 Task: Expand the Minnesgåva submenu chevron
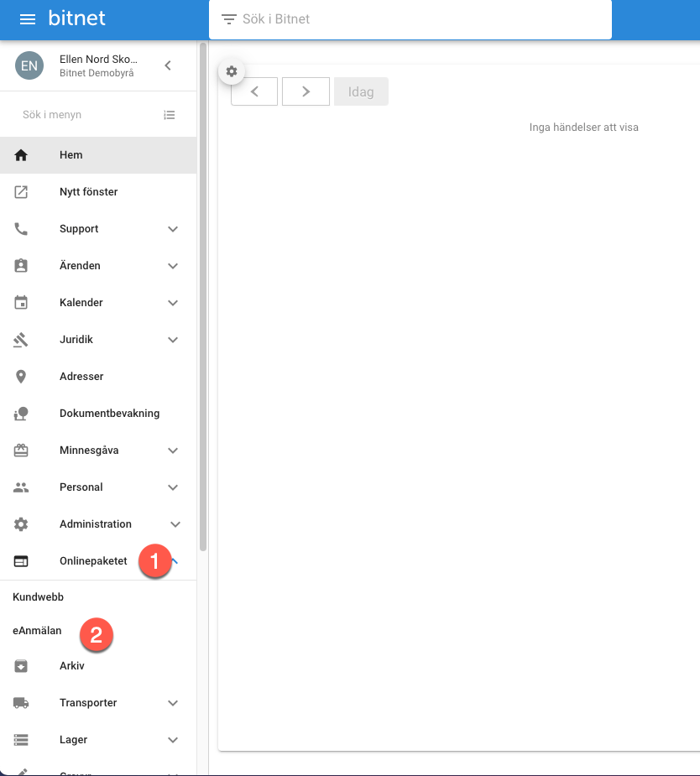click(x=173, y=450)
